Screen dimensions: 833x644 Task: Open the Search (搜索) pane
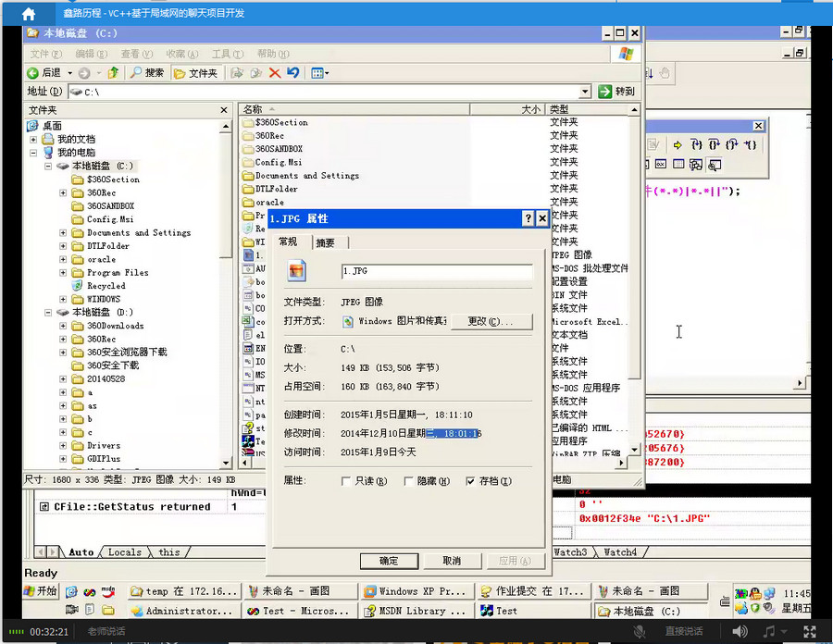point(146,73)
